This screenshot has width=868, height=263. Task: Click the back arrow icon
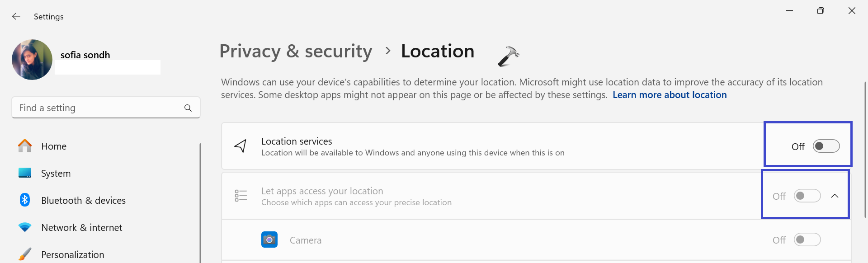point(16,17)
